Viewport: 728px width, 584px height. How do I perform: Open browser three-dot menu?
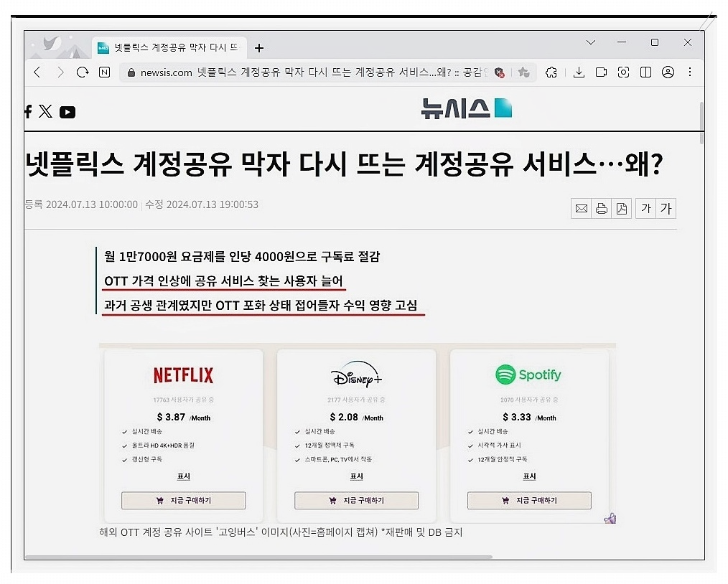tap(690, 72)
